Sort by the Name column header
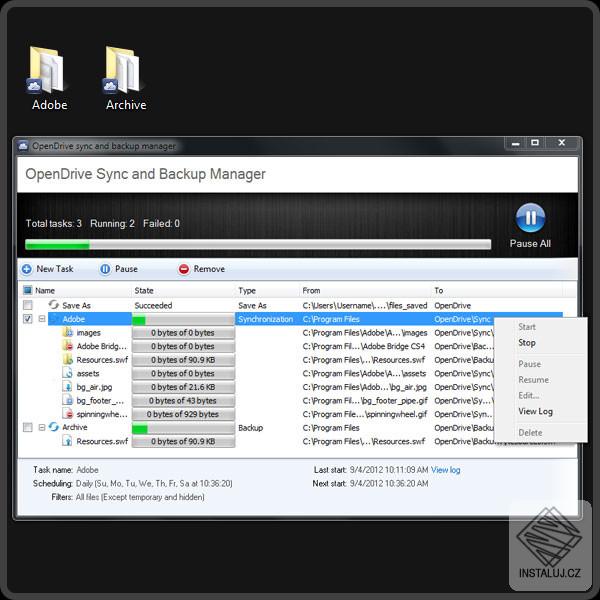 coord(45,290)
